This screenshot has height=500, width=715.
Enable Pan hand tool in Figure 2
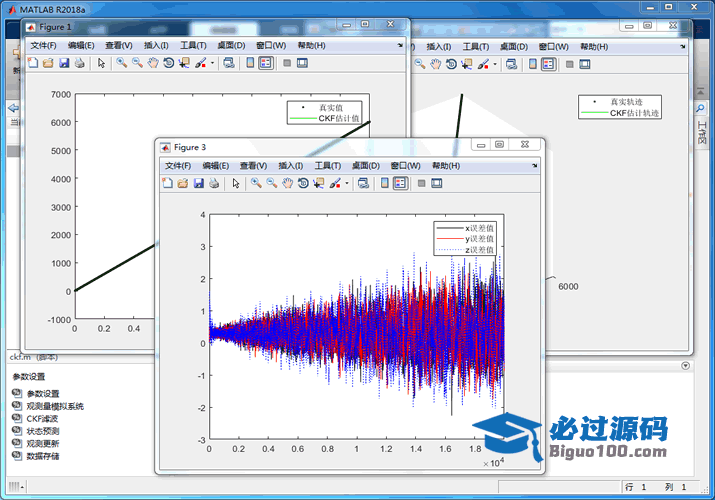(435, 64)
